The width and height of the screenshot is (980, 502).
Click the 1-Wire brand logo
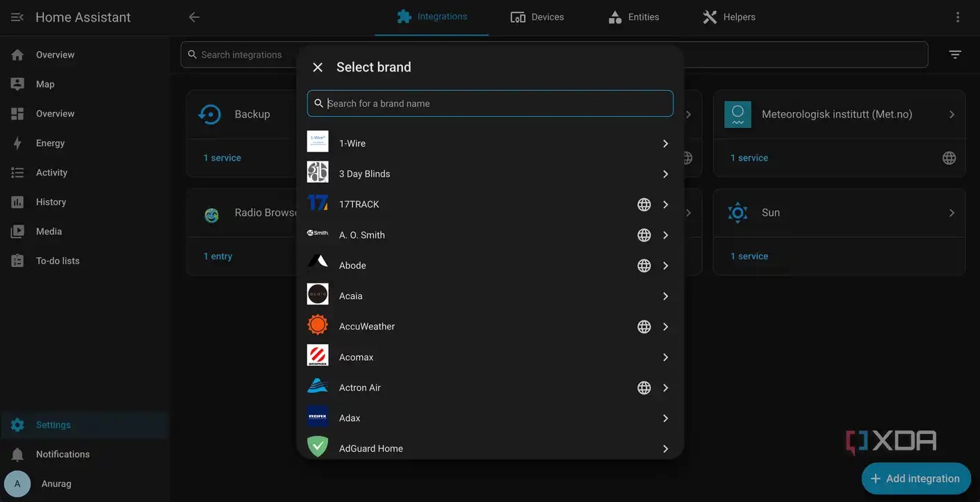point(318,142)
